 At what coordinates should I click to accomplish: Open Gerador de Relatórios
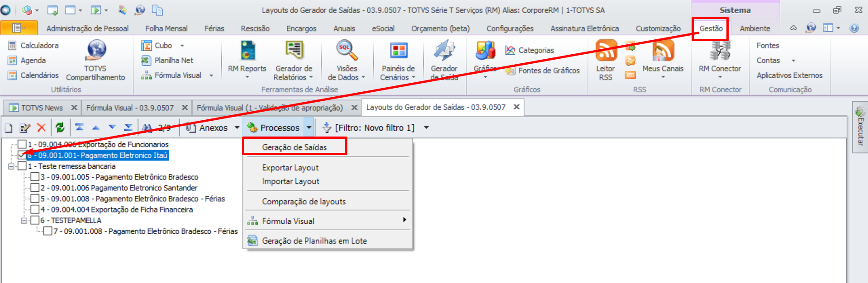click(x=294, y=60)
